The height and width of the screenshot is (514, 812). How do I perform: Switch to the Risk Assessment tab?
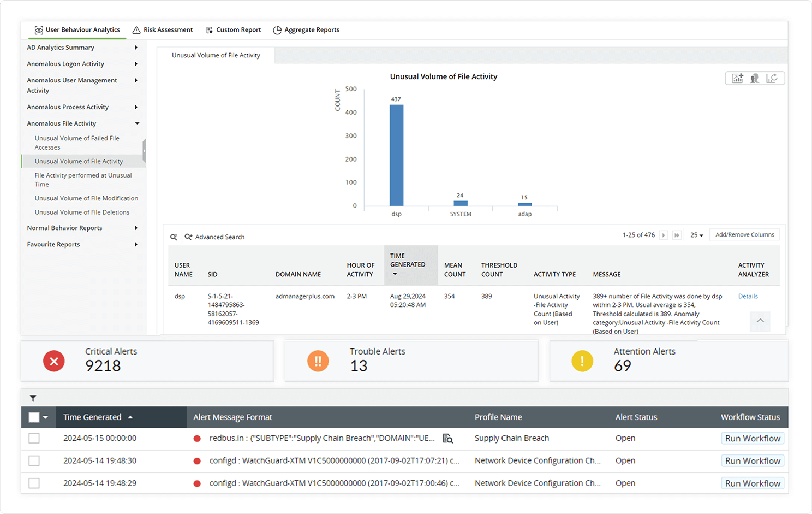pos(163,30)
